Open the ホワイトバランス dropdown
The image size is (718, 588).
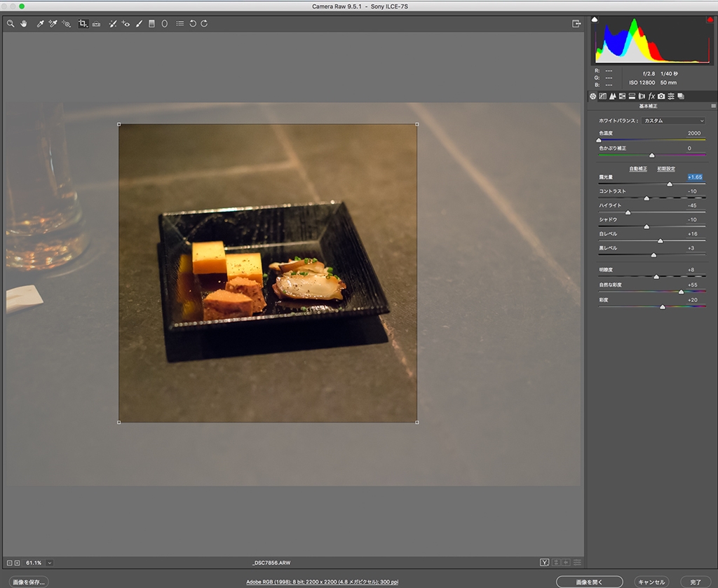pos(674,121)
